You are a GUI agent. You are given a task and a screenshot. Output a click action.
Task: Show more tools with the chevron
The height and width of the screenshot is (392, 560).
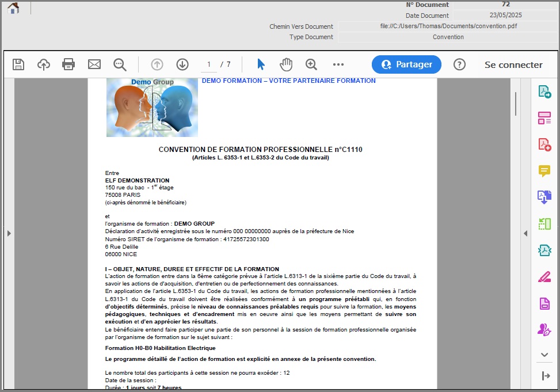[x=543, y=355]
